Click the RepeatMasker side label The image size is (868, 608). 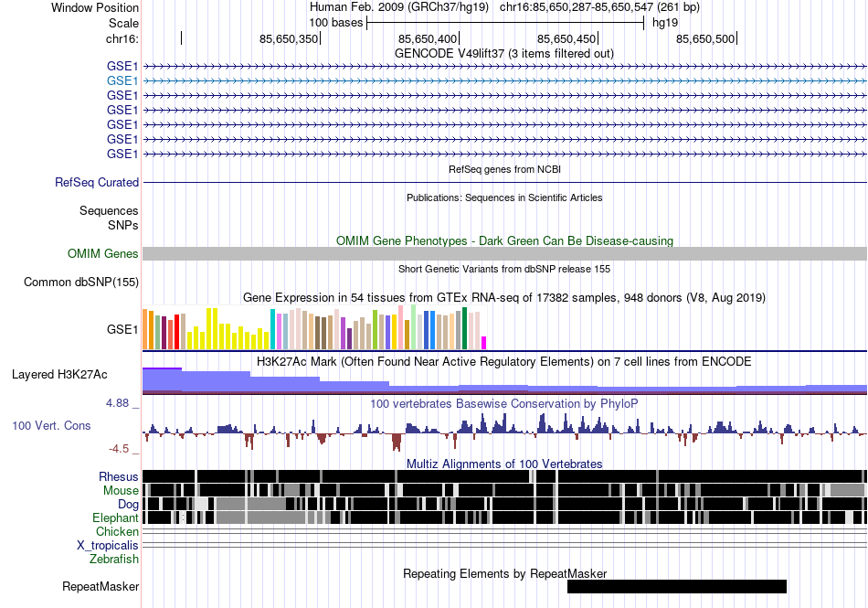point(101,586)
